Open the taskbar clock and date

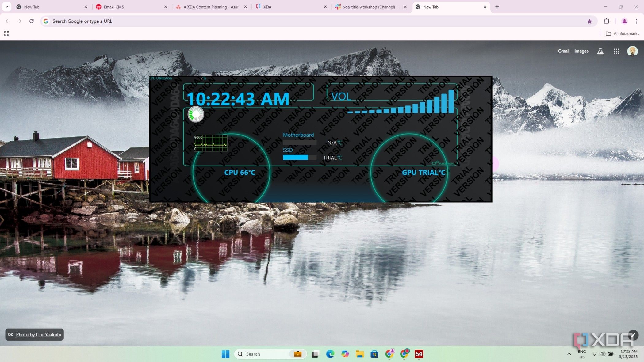pyautogui.click(x=628, y=354)
